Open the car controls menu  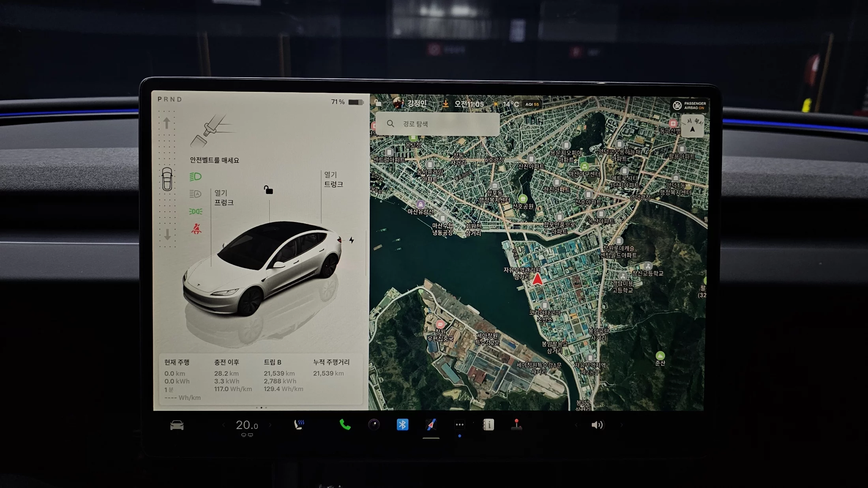click(x=177, y=425)
